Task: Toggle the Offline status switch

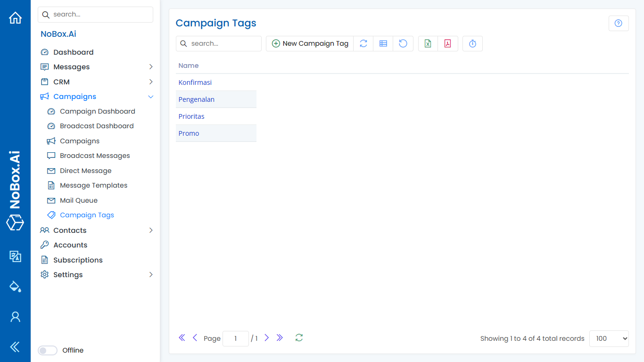Action: 48,350
